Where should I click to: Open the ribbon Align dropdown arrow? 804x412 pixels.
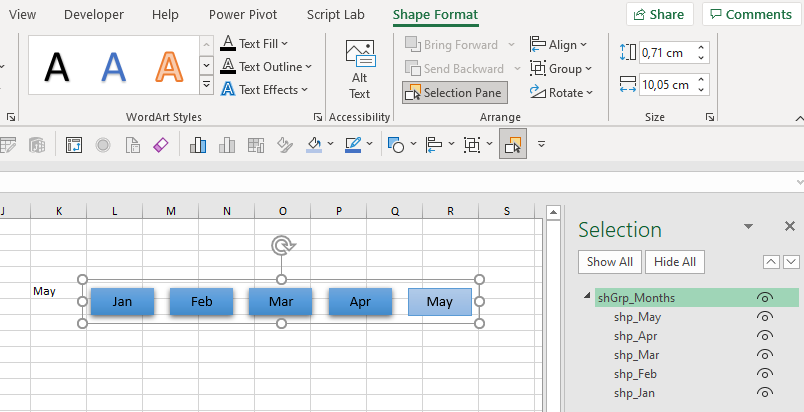584,45
